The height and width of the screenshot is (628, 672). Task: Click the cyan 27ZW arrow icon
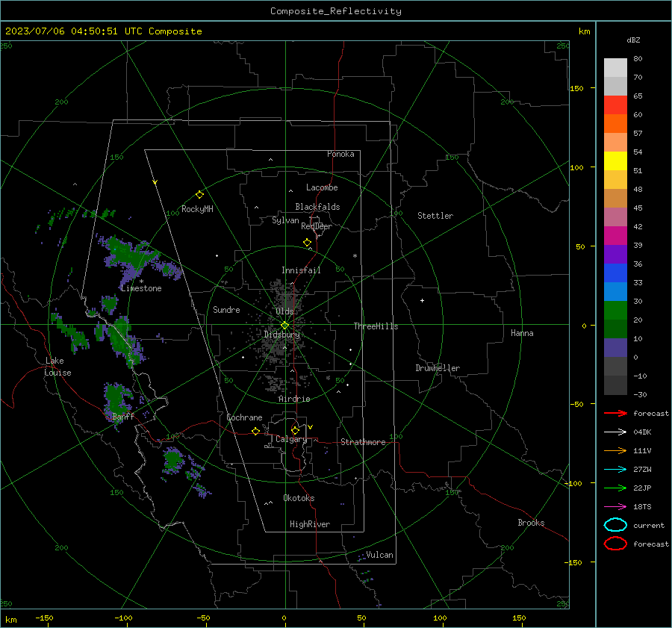pyautogui.click(x=615, y=470)
